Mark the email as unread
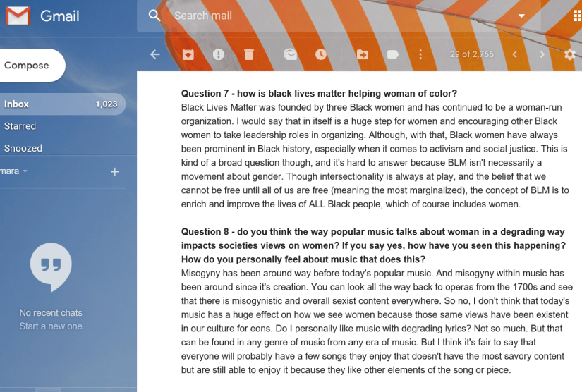The width and height of the screenshot is (582, 392). click(291, 54)
